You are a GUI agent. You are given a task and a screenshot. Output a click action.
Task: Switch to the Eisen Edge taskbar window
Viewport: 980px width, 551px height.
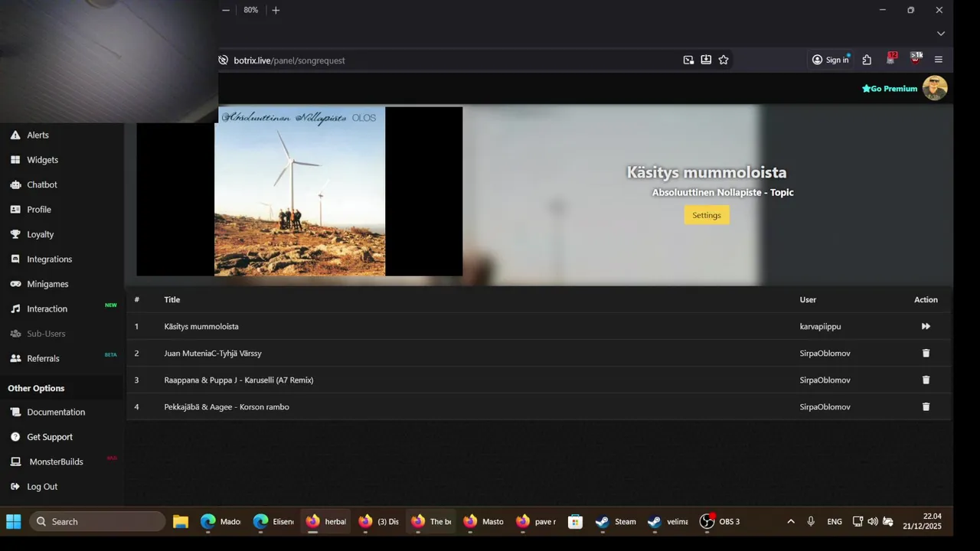tap(273, 521)
